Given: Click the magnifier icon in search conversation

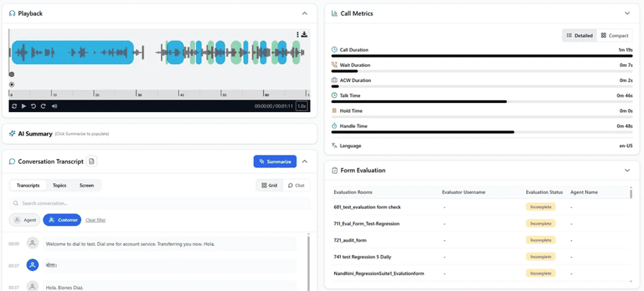Looking at the screenshot, I should tap(15, 203).
